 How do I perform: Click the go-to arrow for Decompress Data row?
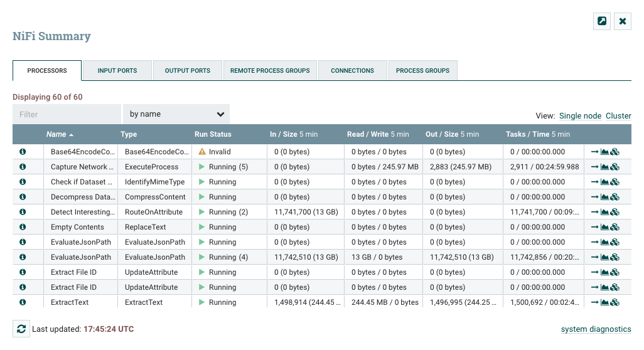click(594, 197)
